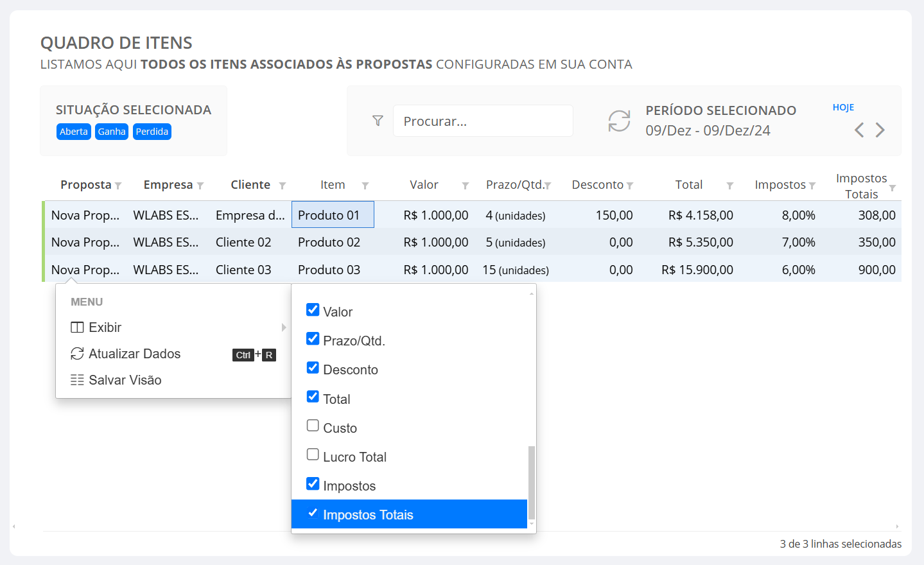The height and width of the screenshot is (565, 924).
Task: Click the circular refresh icon beside Atualizar Dados
Action: click(77, 353)
